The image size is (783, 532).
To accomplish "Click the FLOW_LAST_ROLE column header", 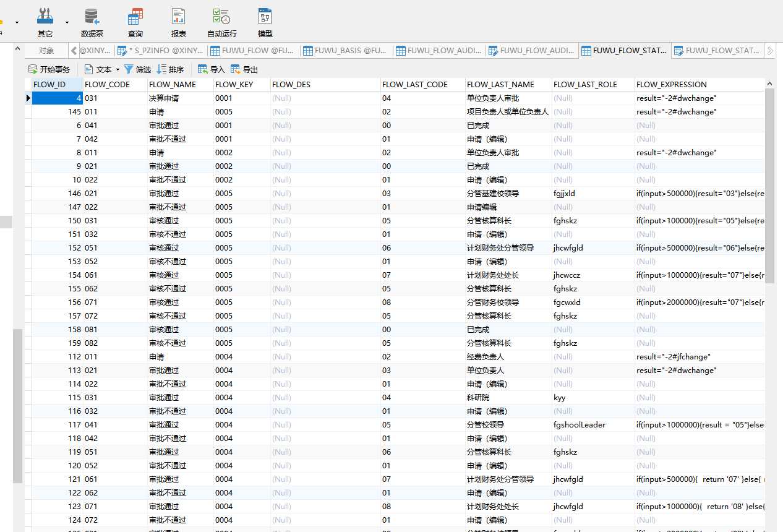I will [x=593, y=84].
